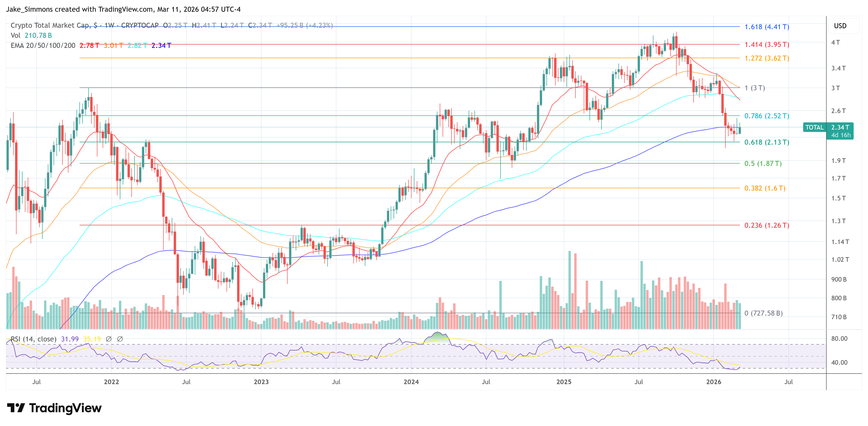Click the 0.618 (2.13 T) Fibonacci label
868x426 pixels.
(767, 142)
